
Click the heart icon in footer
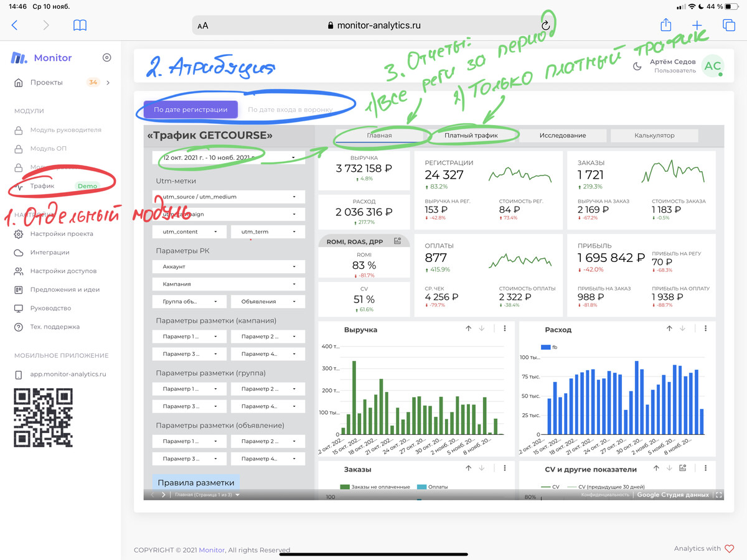pyautogui.click(x=730, y=549)
